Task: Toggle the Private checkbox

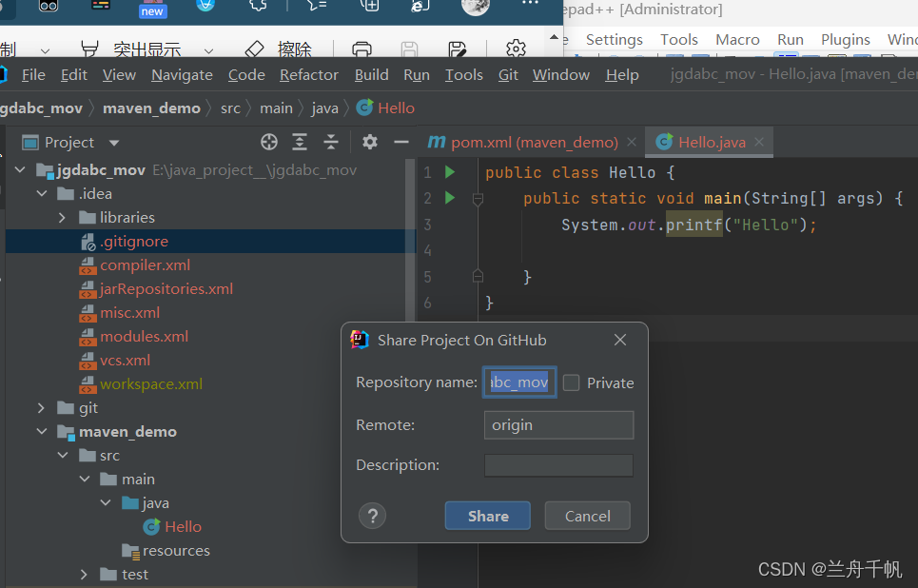Action: click(571, 382)
